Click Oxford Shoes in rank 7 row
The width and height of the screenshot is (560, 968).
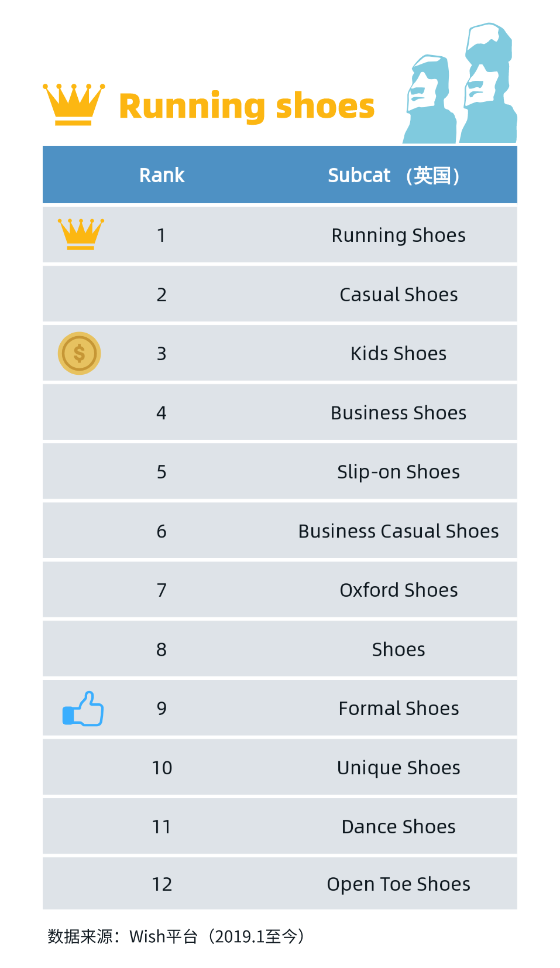pos(398,590)
